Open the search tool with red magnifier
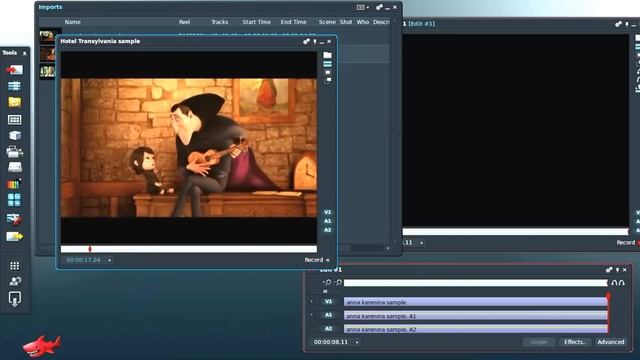Viewport: 640px width, 360px height. pyautogui.click(x=14, y=220)
